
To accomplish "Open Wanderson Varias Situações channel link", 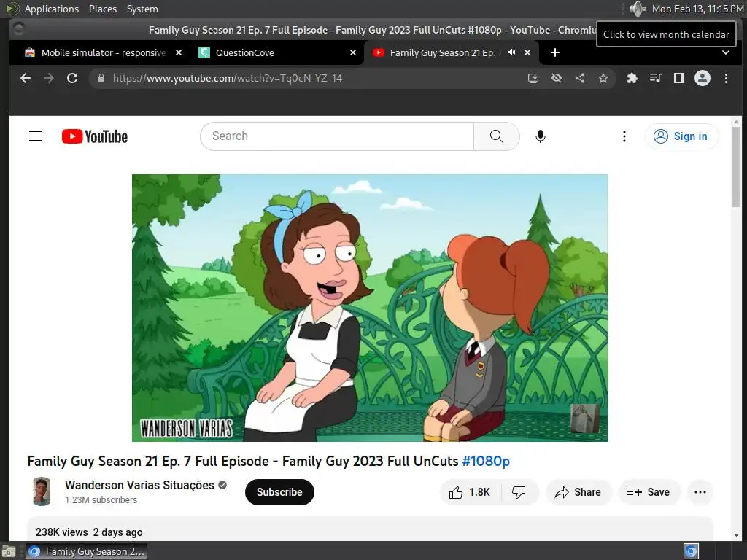I will pyautogui.click(x=139, y=485).
